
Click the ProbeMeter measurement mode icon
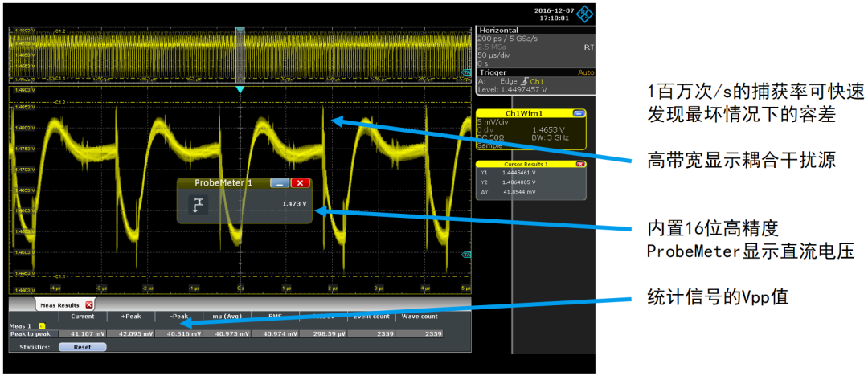[199, 205]
